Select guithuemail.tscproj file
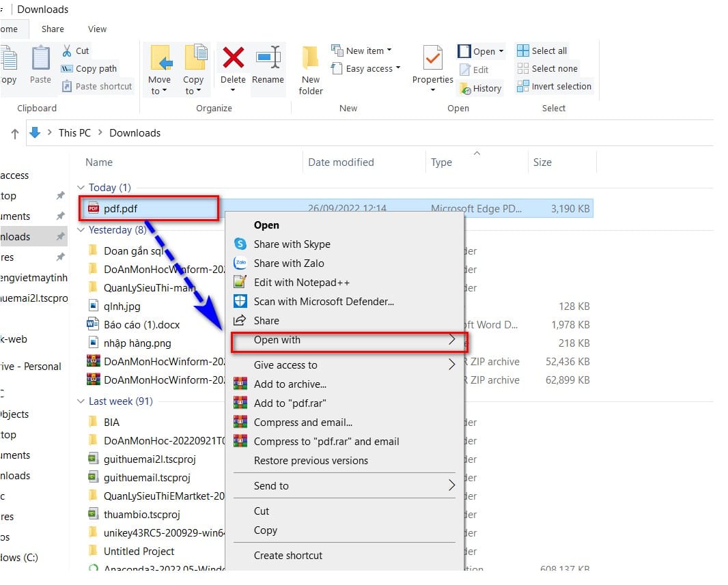The image size is (728, 585). click(147, 477)
